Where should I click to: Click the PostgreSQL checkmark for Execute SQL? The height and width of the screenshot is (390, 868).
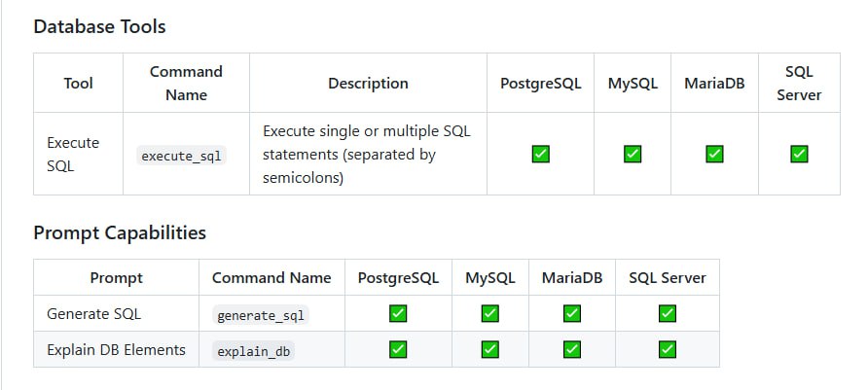pyautogui.click(x=540, y=154)
